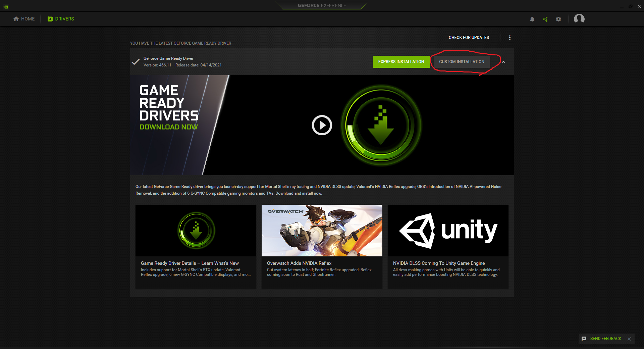Screen dimensions: 644x349
Task: Click Send Feedback
Action: (606, 339)
